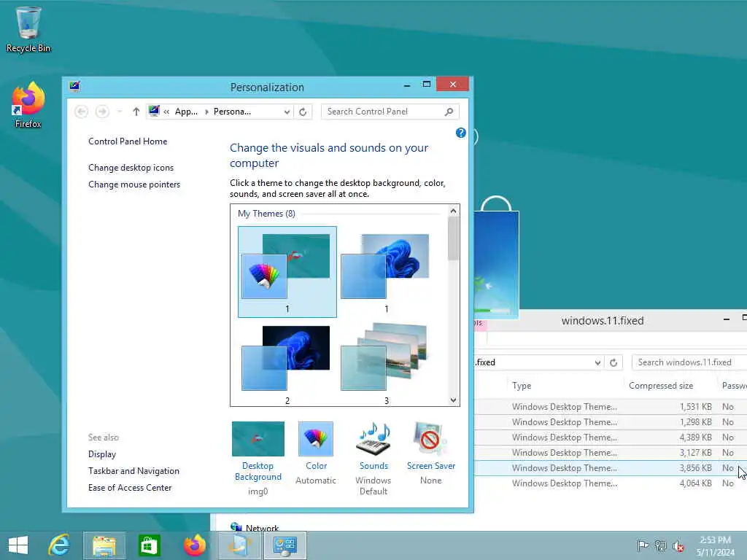Click the Network icon in explorer pane
Viewport: 747px width, 560px height.
click(x=236, y=526)
